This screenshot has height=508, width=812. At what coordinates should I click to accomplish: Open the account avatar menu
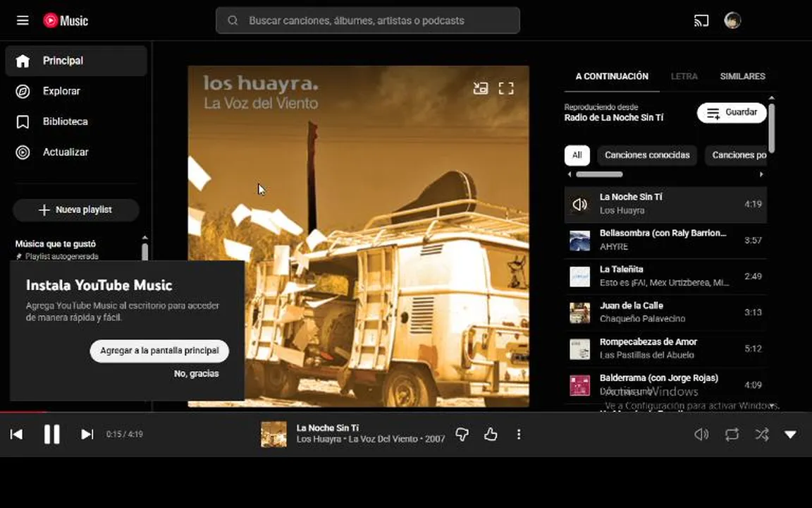[x=732, y=20]
